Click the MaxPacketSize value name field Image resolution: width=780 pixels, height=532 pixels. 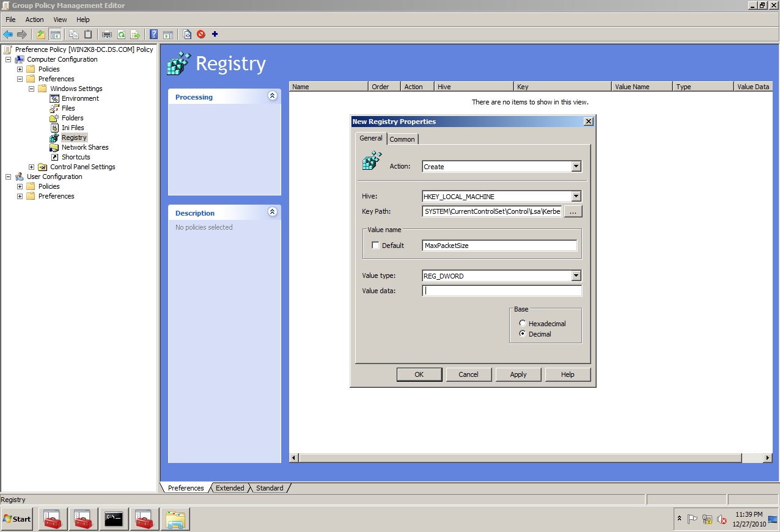point(499,246)
